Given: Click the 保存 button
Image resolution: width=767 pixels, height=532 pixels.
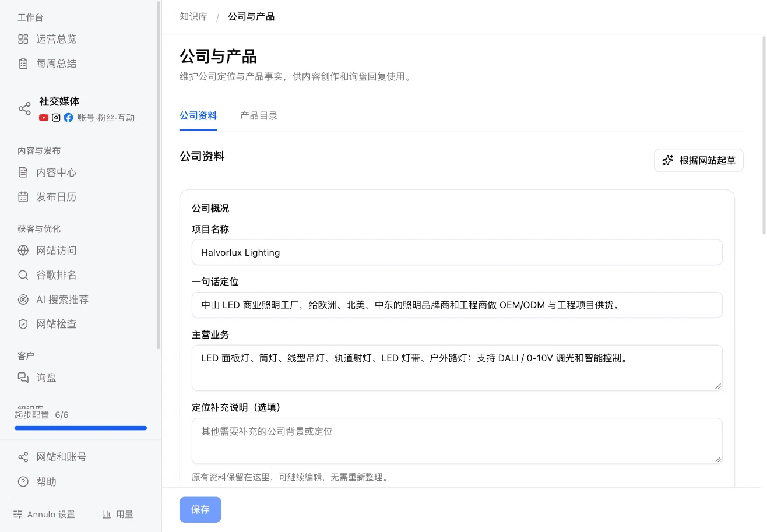Looking at the screenshot, I should point(200,510).
